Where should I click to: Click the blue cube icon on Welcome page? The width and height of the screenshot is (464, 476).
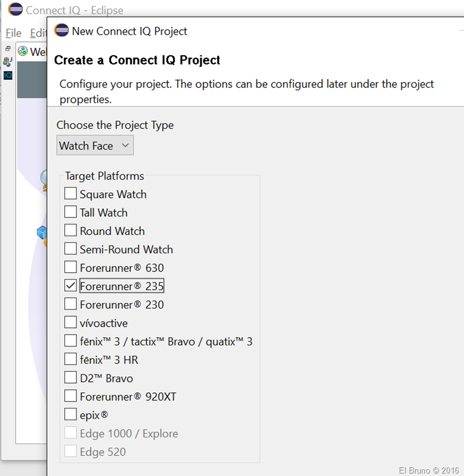[42, 232]
